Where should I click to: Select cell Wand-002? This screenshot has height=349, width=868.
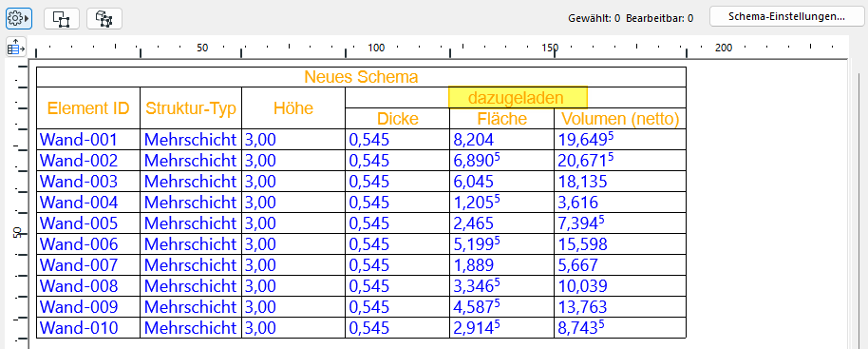(88, 161)
